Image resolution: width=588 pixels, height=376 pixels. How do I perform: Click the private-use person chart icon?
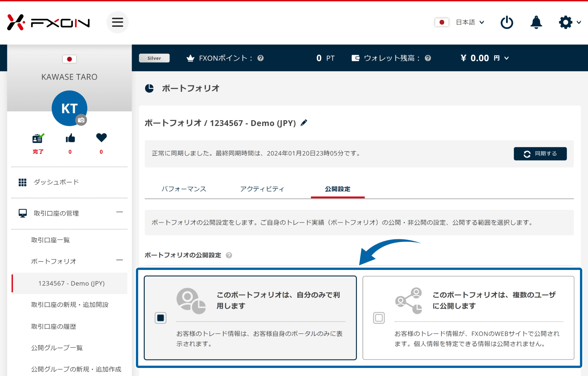191,301
